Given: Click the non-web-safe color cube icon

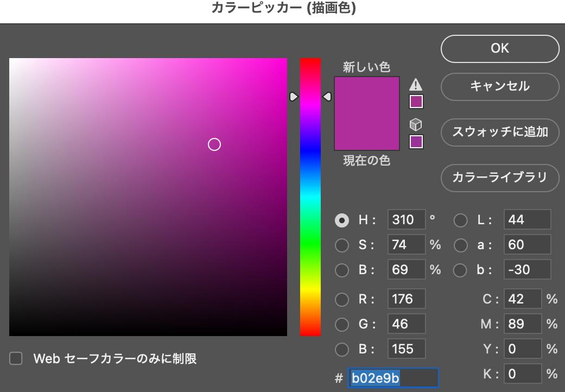Looking at the screenshot, I should pyautogui.click(x=416, y=125).
